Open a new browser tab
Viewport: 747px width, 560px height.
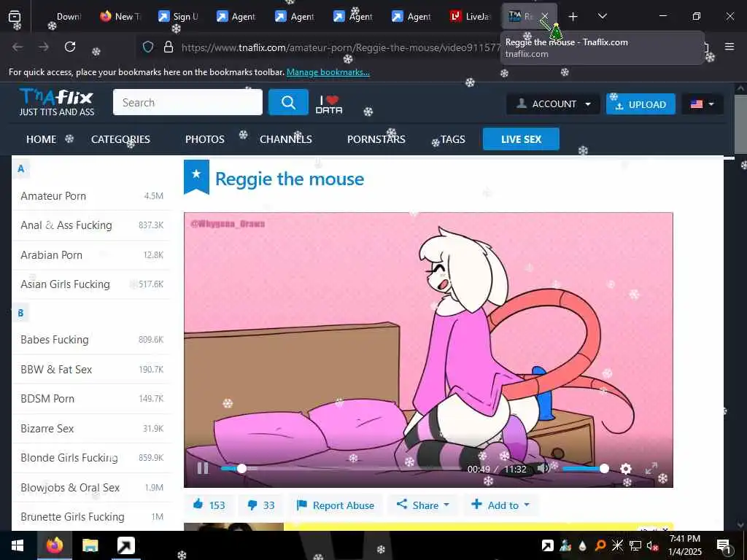click(573, 17)
